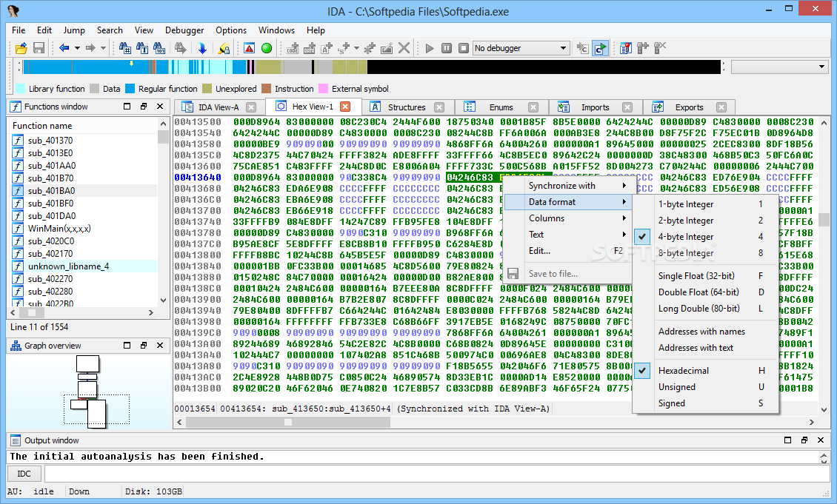This screenshot has width=837, height=504.
Task: Open the Data format submenu entry
Action: click(569, 202)
